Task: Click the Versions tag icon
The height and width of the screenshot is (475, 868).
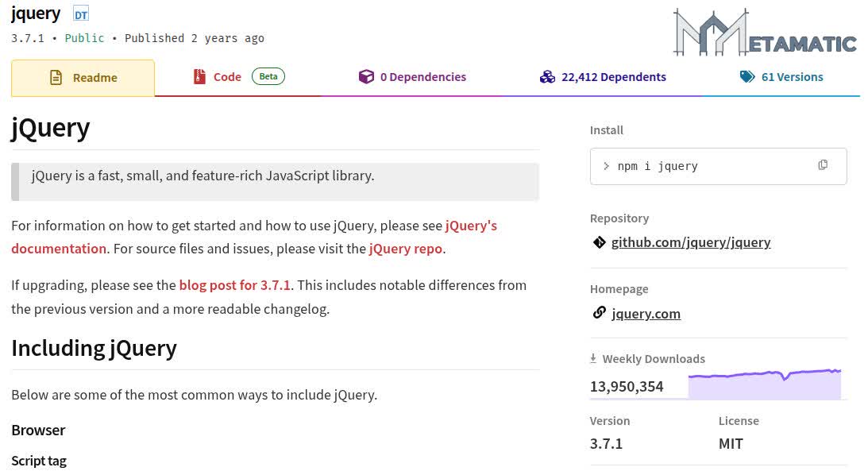Action: pos(746,76)
